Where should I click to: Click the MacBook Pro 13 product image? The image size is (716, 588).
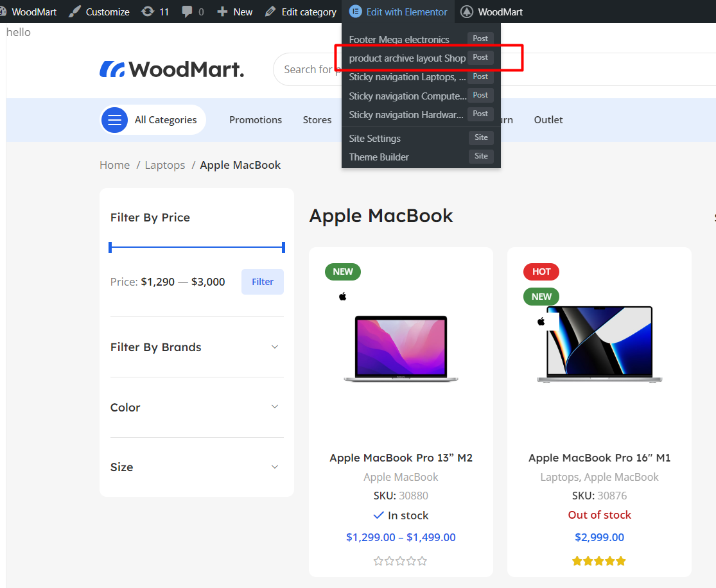(x=401, y=349)
